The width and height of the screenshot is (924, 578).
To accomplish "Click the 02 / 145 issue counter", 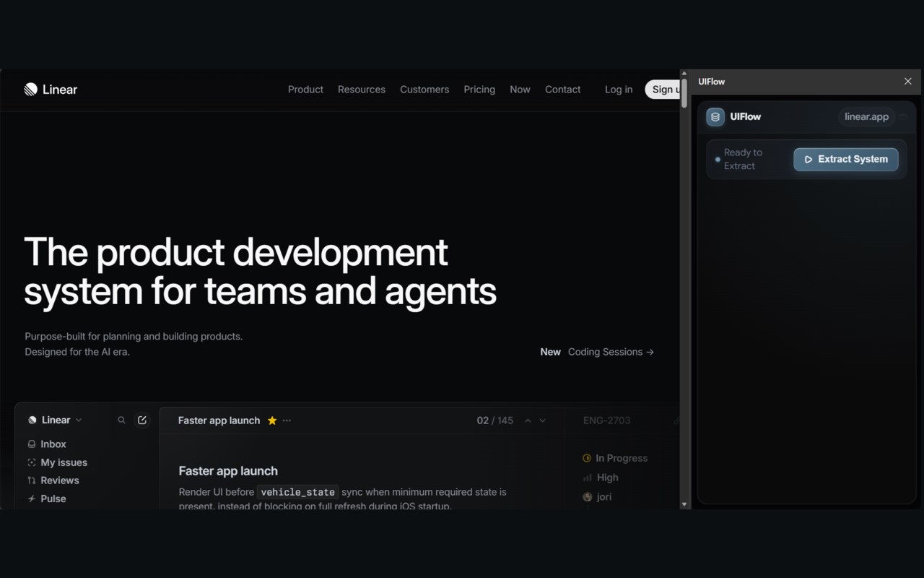I will pos(495,420).
